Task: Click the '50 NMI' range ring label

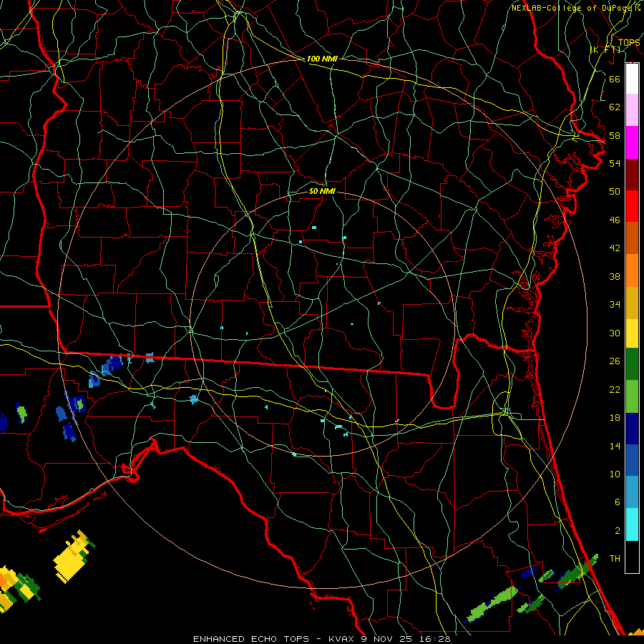Action: click(322, 191)
